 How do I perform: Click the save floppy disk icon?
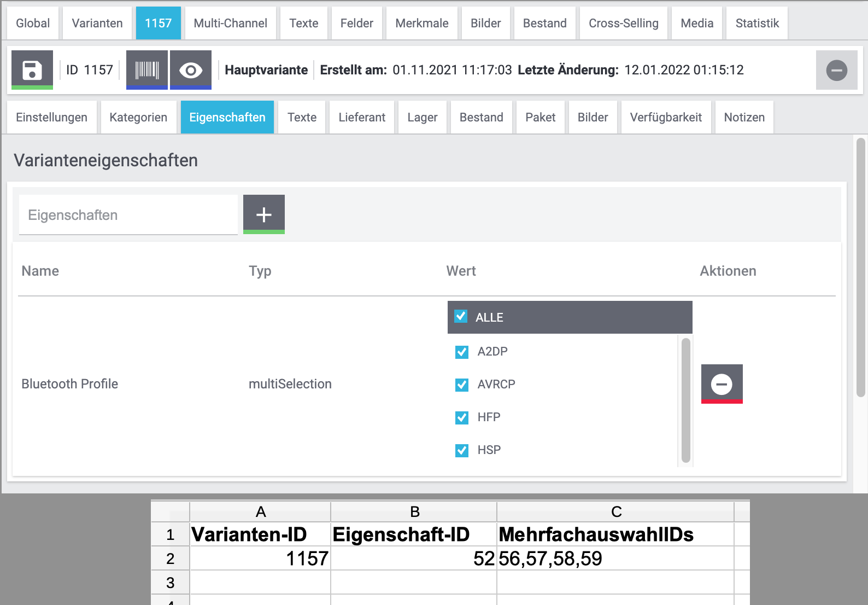(32, 70)
